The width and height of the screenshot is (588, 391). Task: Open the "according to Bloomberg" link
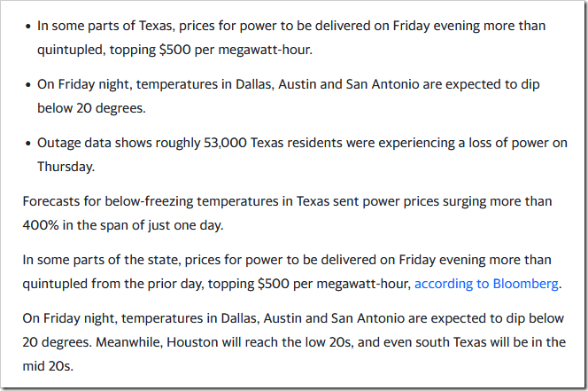[487, 285]
